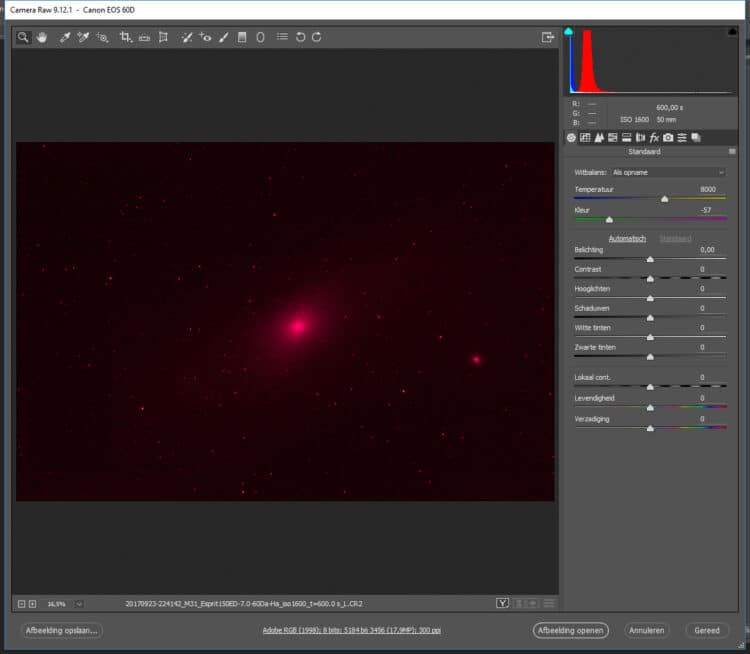This screenshot has height=654, width=750.
Task: Click the Temperatuur slider handle
Action: click(x=664, y=199)
